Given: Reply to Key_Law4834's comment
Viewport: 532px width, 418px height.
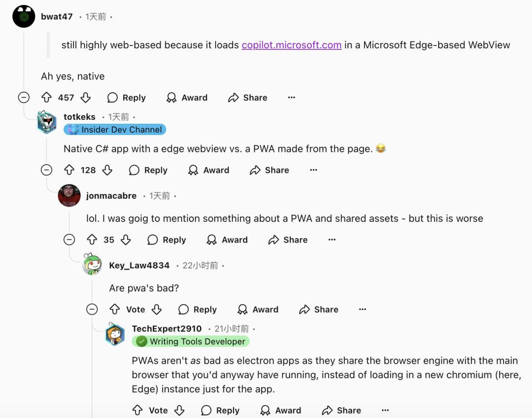Looking at the screenshot, I should tap(198, 310).
